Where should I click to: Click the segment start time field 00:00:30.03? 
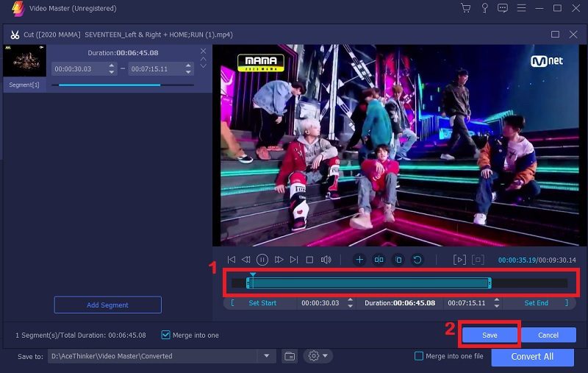[x=80, y=68]
